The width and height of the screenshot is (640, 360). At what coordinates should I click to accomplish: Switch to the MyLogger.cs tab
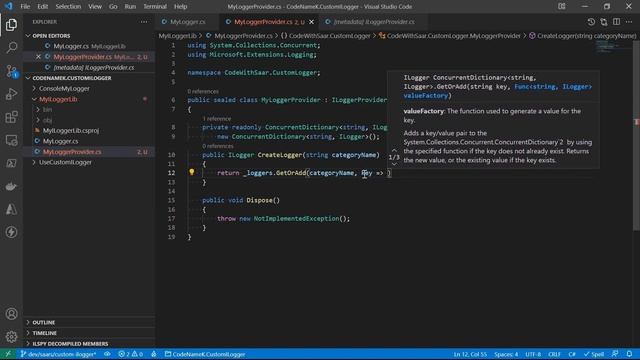pyautogui.click(x=187, y=22)
